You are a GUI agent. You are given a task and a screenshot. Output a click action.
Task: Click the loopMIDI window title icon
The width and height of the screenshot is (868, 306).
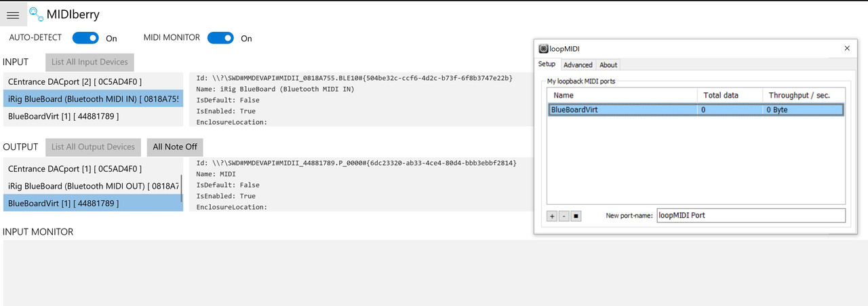tap(542, 48)
